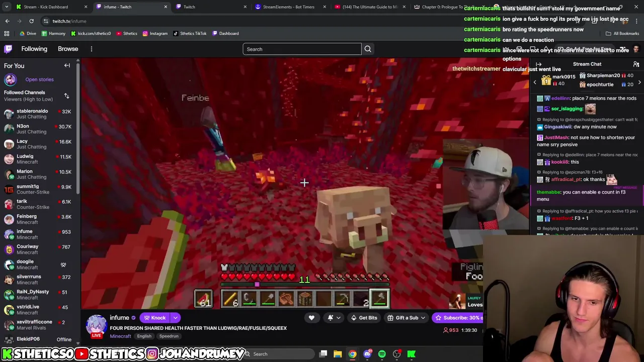
Task: Click the Get Bits button
Action: pos(364,318)
